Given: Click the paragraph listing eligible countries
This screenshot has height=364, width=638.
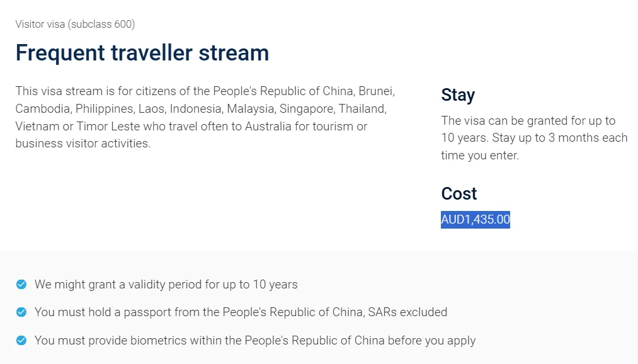Looking at the screenshot, I should pos(205,117).
